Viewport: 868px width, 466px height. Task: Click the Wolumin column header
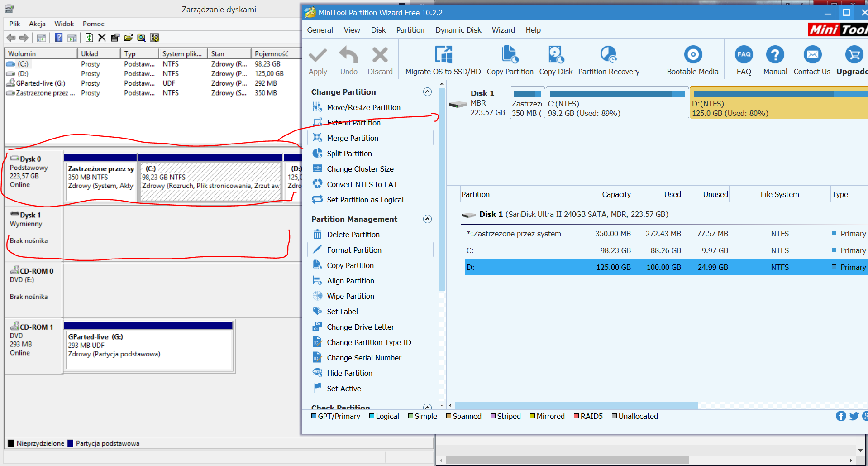(x=41, y=53)
